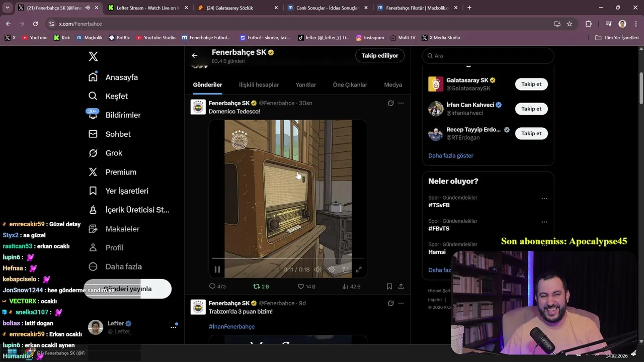
Task: Go back with the profile header arrow
Action: pos(194,56)
